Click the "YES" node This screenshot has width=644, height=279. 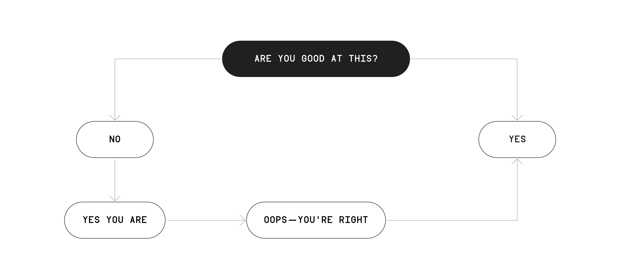(517, 140)
